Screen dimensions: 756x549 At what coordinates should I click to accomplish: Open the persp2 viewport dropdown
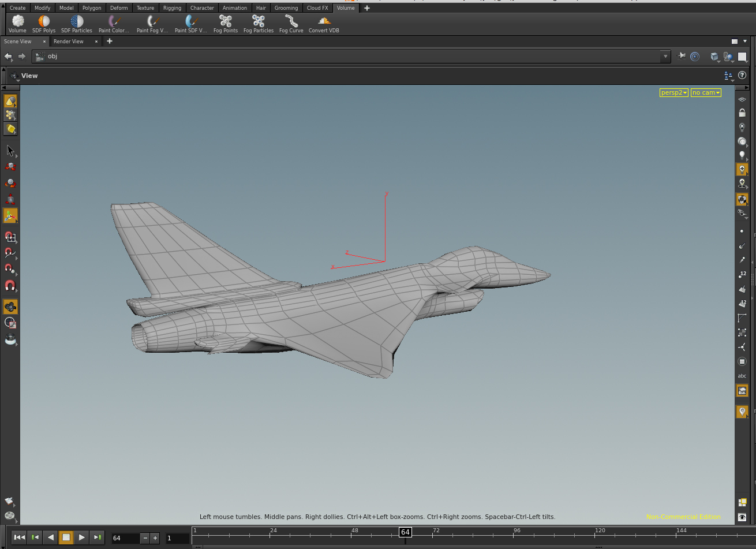pyautogui.click(x=673, y=92)
